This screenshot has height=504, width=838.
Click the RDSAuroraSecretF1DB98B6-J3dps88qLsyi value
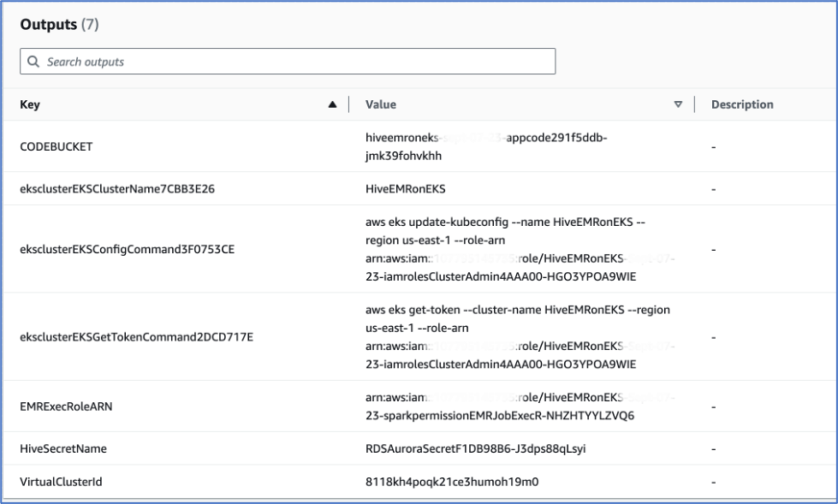(x=476, y=448)
